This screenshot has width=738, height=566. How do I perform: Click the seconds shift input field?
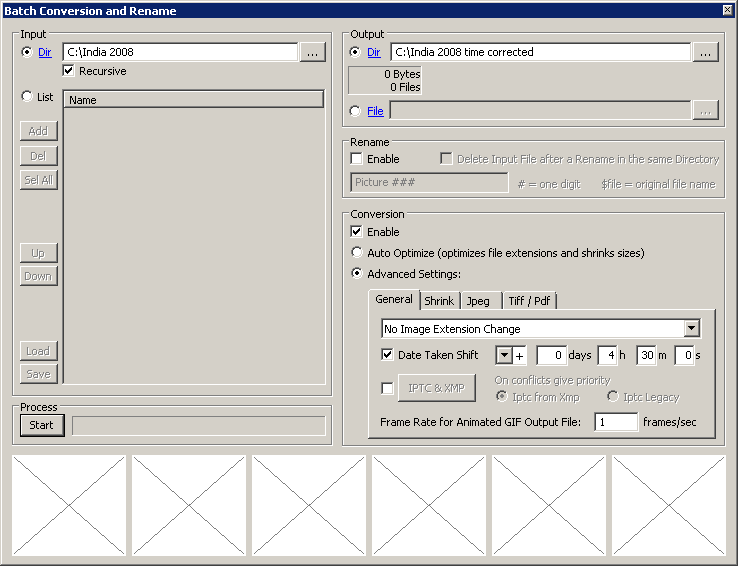pyautogui.click(x=684, y=355)
